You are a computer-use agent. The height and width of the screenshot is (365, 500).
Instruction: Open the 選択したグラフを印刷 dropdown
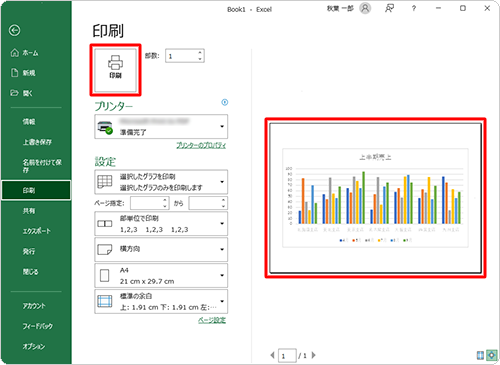pos(161,182)
